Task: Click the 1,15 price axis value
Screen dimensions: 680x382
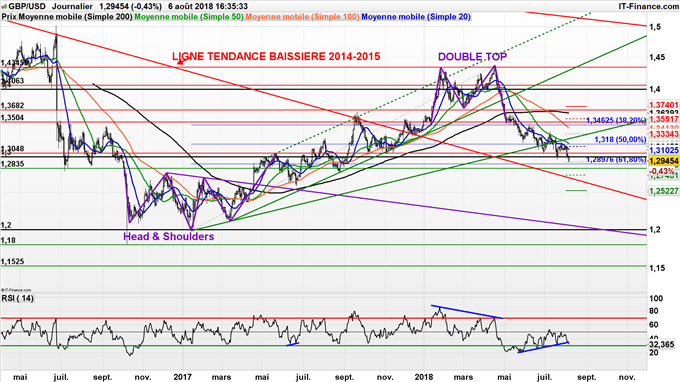Action: (x=657, y=268)
